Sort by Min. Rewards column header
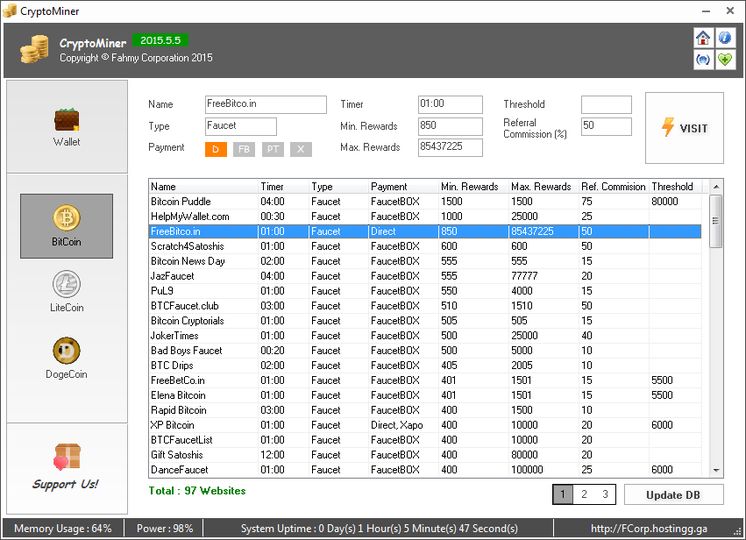Image resolution: width=746 pixels, height=540 pixels. click(x=474, y=187)
